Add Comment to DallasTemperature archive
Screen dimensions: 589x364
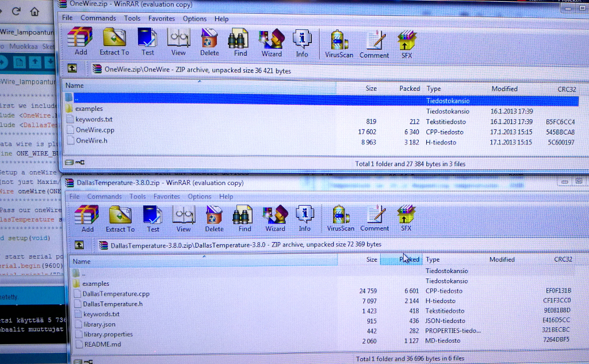click(374, 218)
